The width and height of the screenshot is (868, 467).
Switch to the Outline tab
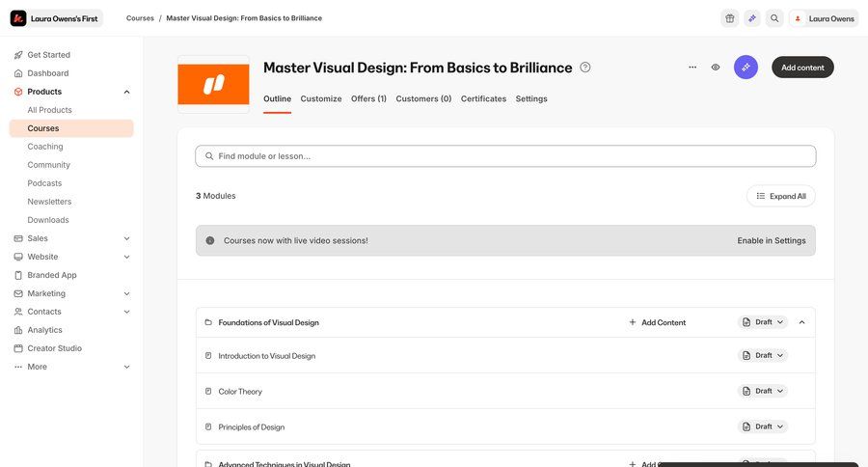coord(278,98)
